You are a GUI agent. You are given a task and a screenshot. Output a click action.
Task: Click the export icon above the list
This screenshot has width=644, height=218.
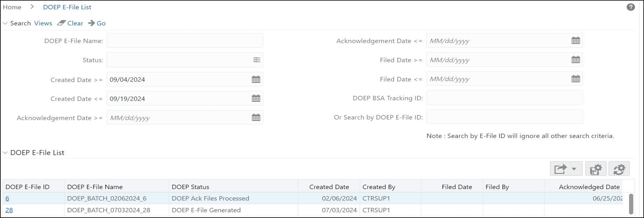click(560, 169)
